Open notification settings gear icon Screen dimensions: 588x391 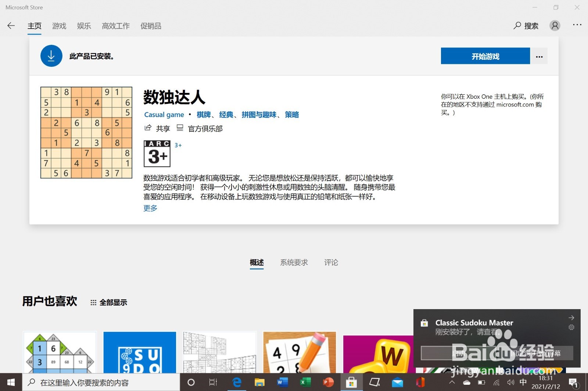571,327
